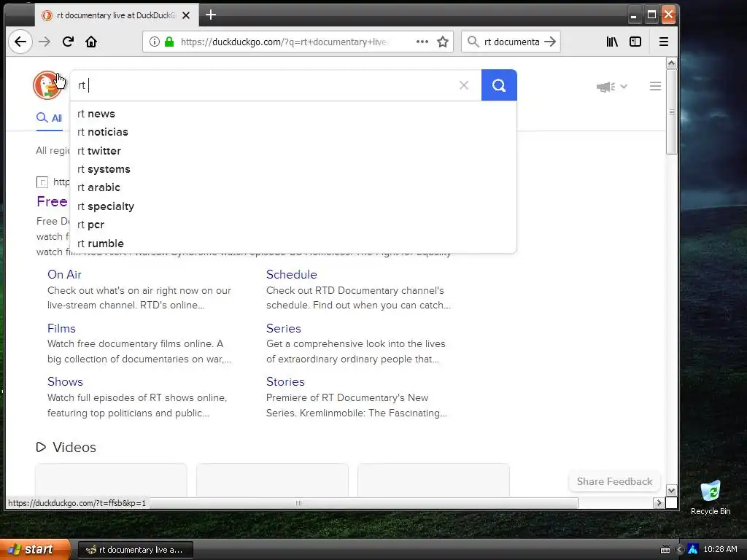Click favicon beside first result URL
The image size is (747, 560).
point(42,182)
